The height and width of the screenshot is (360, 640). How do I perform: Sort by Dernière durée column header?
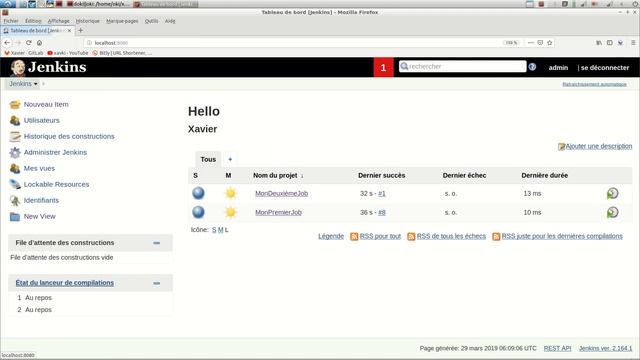[x=544, y=175]
